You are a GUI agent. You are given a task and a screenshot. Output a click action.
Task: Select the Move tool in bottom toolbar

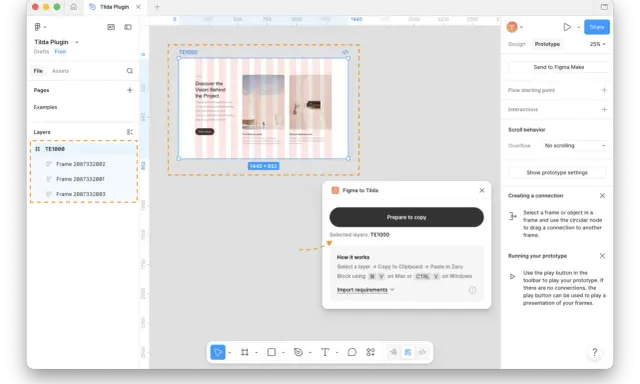coord(218,352)
